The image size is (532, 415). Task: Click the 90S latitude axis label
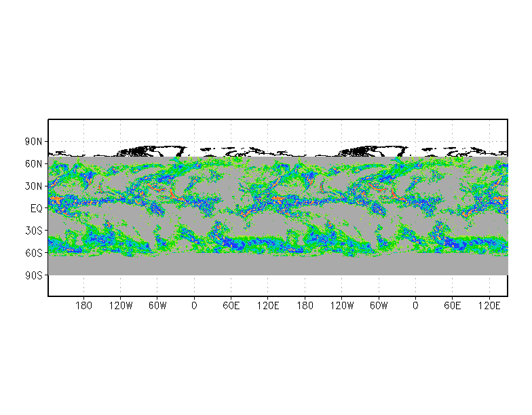tap(34, 275)
